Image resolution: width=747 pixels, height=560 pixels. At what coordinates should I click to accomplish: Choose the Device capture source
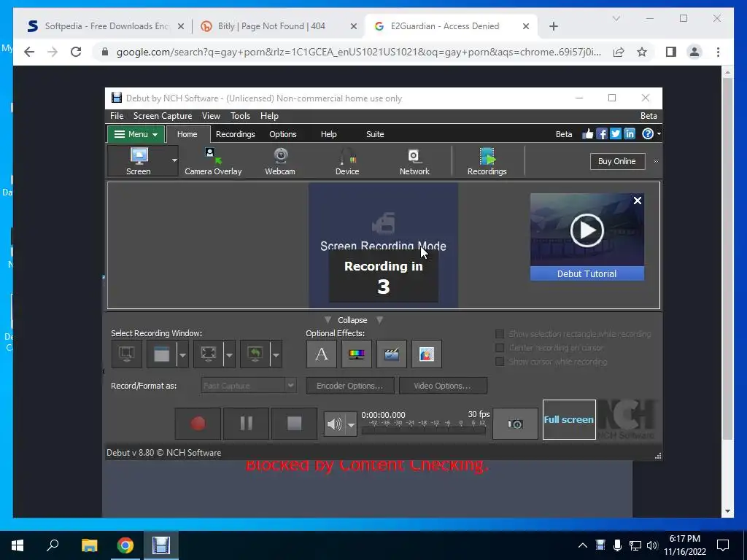[347, 161]
